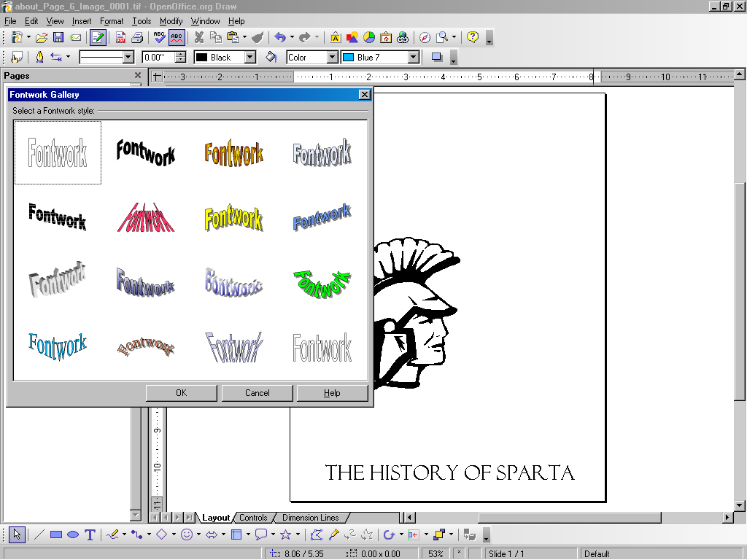Expand the area fill Color type dropdown

332,57
